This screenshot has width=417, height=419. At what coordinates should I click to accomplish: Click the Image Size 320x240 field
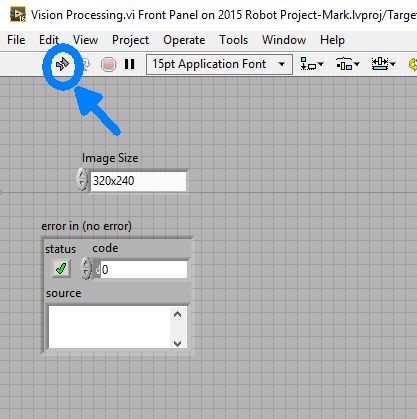tap(138, 181)
